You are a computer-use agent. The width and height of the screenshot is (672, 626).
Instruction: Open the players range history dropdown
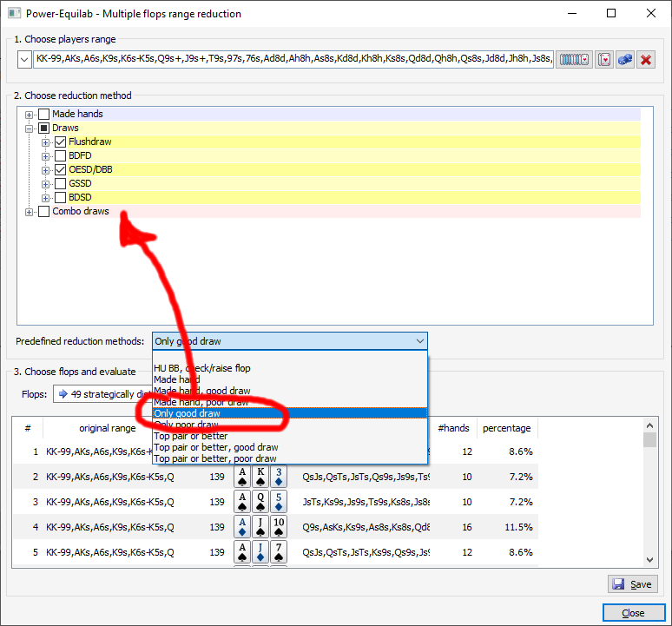point(24,59)
